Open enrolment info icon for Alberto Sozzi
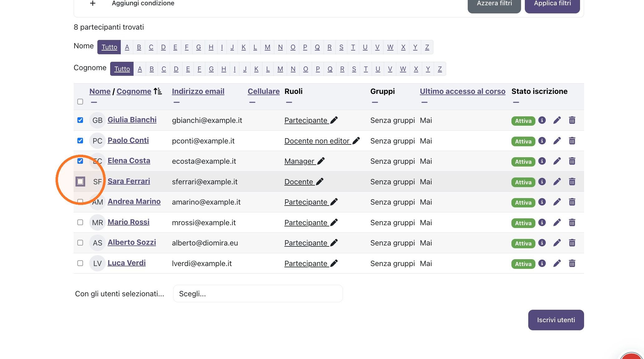The image size is (644, 359). [542, 243]
